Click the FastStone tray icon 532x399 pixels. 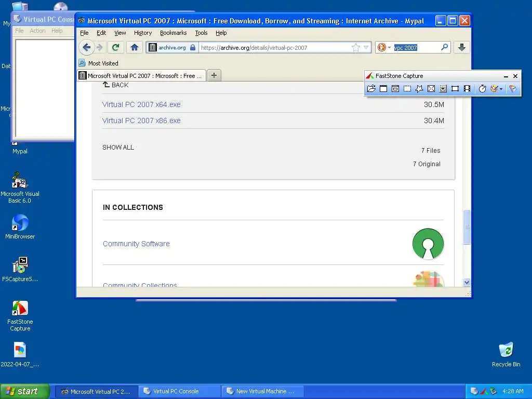point(484,391)
